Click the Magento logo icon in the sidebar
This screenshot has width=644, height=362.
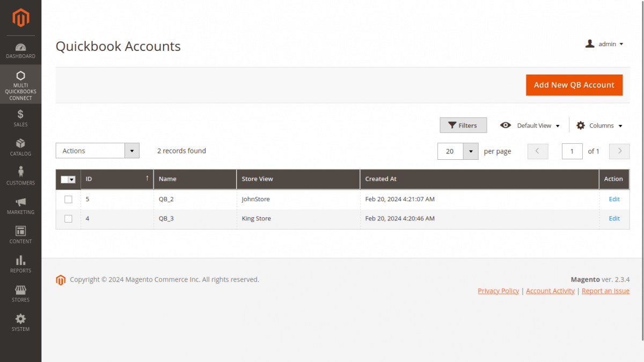(x=20, y=18)
